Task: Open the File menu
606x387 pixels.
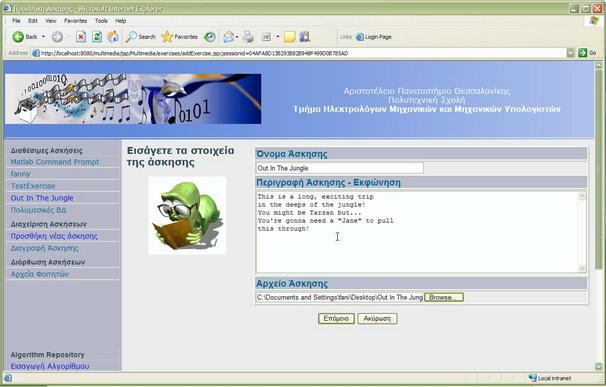Action: (x=16, y=20)
